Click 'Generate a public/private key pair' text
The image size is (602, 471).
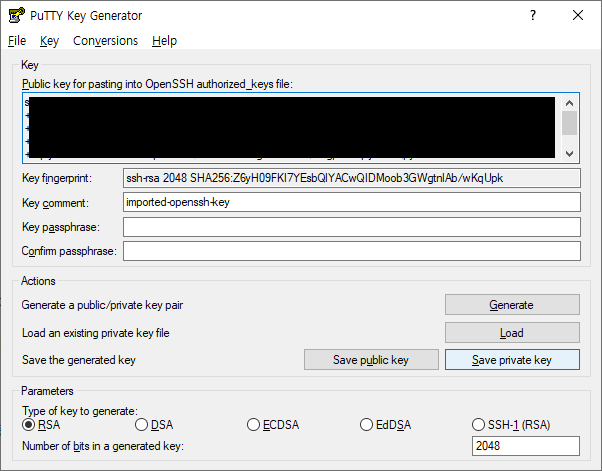102,305
